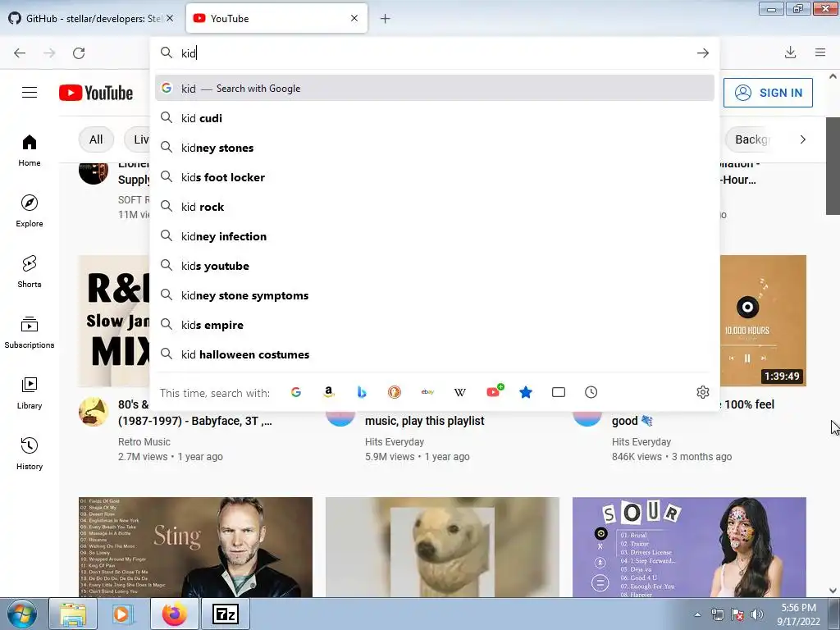Reload the page with the refresh icon
840x630 pixels.
79,53
